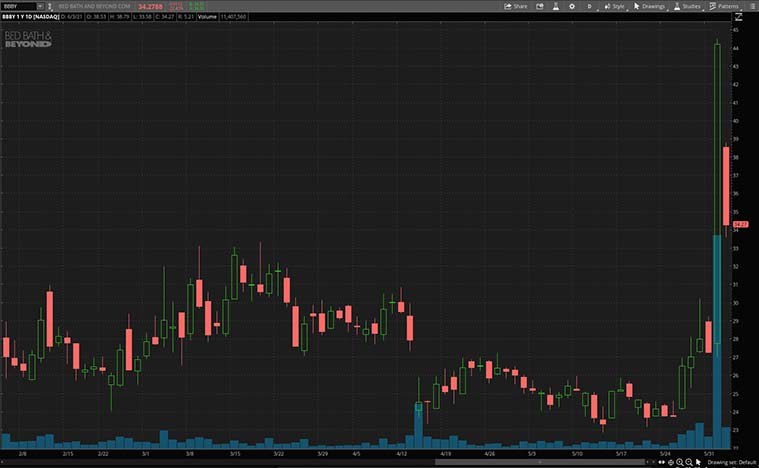Click the camera snapshot icon after Share
The height and width of the screenshot is (468, 759).
[539, 6]
